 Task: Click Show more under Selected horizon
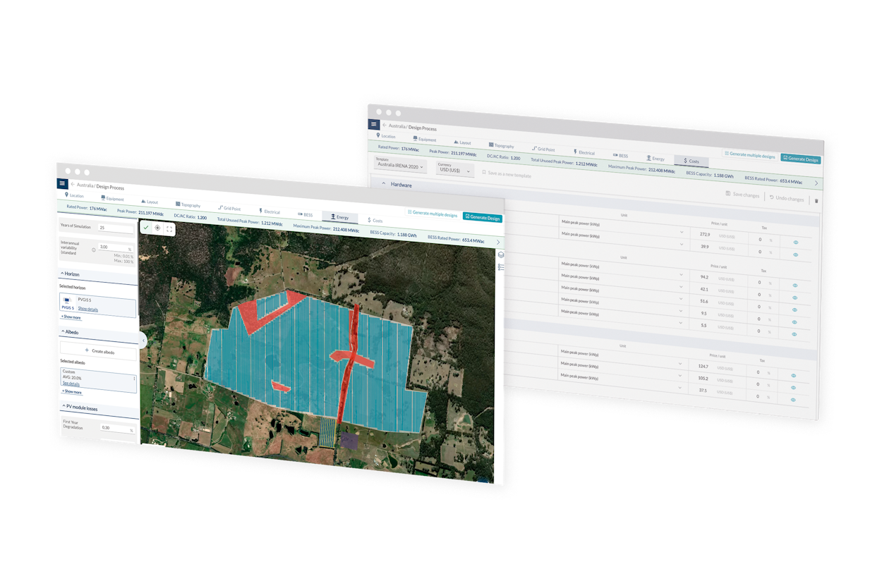[x=71, y=317]
